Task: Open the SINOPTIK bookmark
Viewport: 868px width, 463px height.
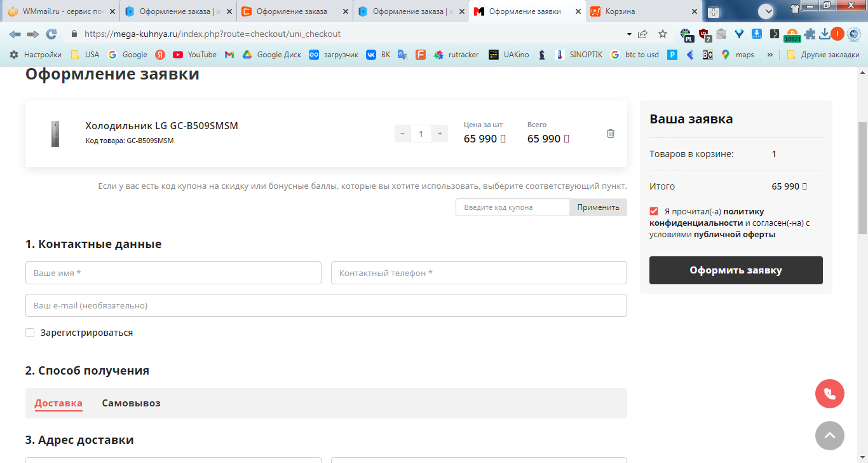Action: pyautogui.click(x=578, y=55)
